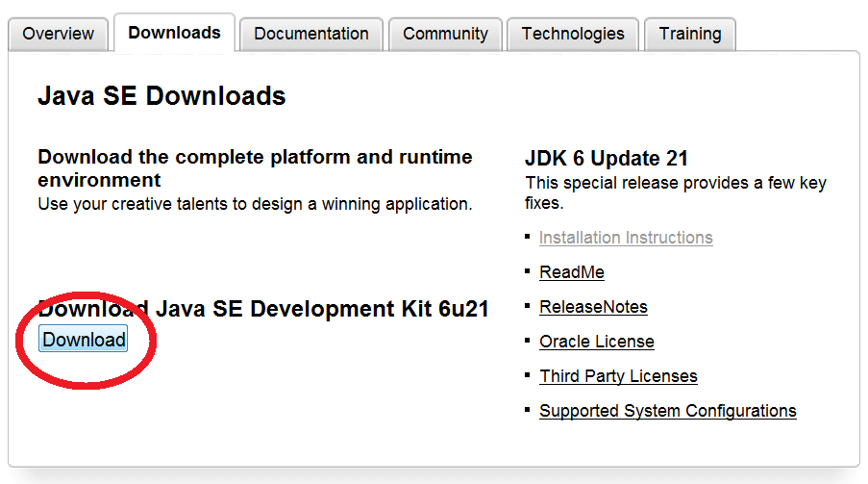Open the Documentation tab
The image size is (868, 484).
[x=311, y=34]
